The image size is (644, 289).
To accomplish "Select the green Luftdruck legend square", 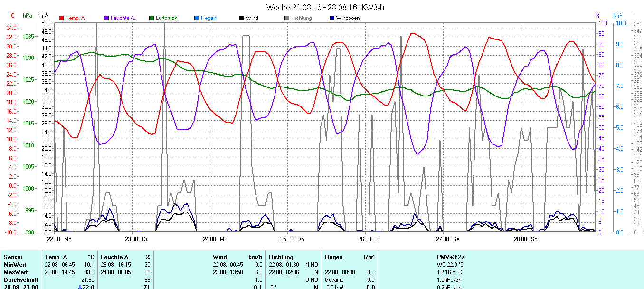I will (152, 19).
